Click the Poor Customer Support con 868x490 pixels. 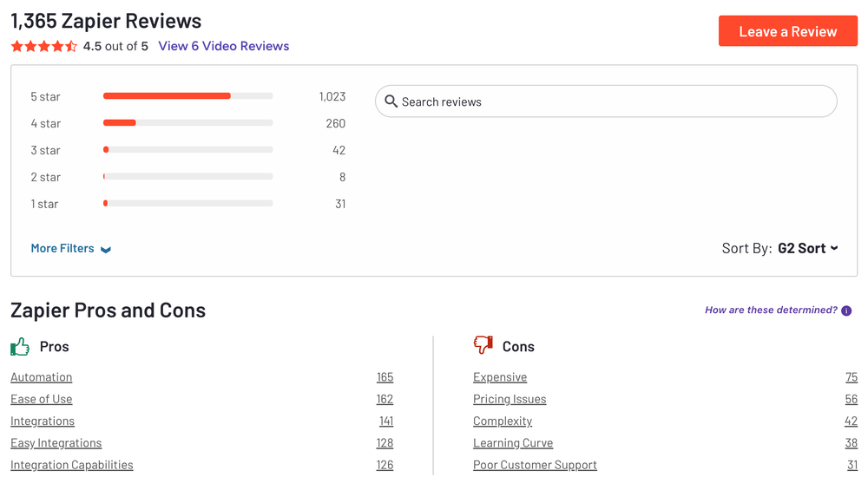[x=535, y=465]
